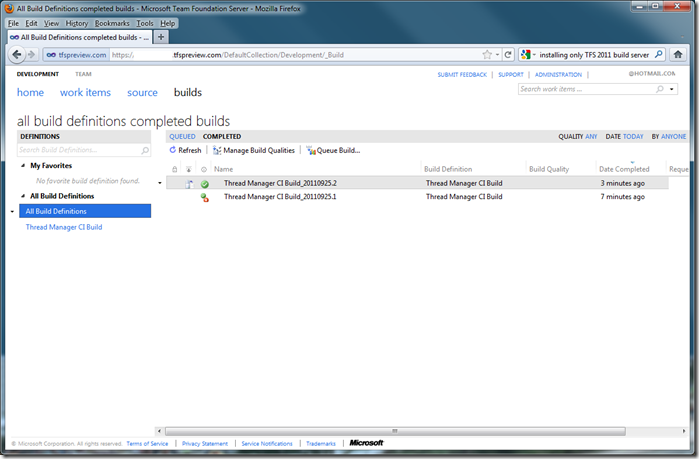Open the Bookmarks menu in Firefox

[x=112, y=22]
